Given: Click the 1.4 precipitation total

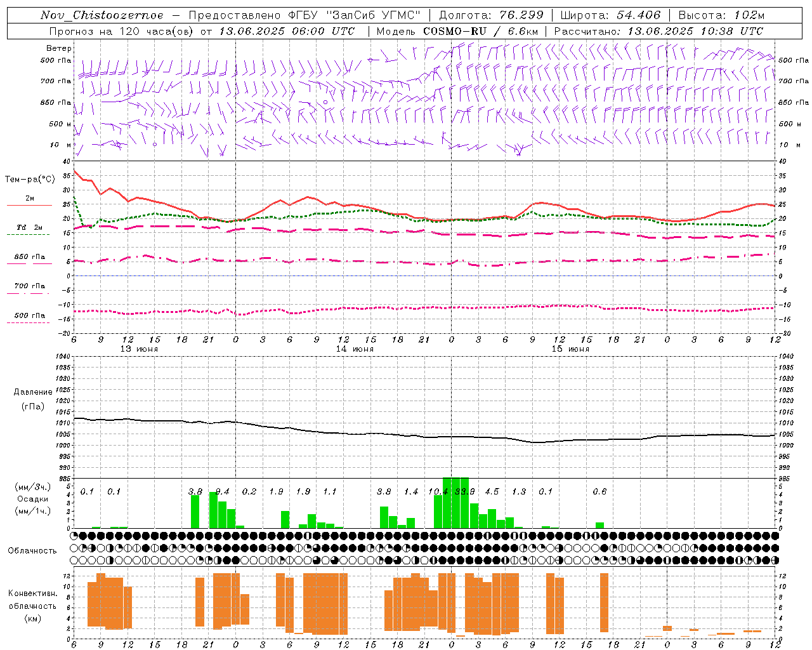Looking at the screenshot, I should point(411,491).
